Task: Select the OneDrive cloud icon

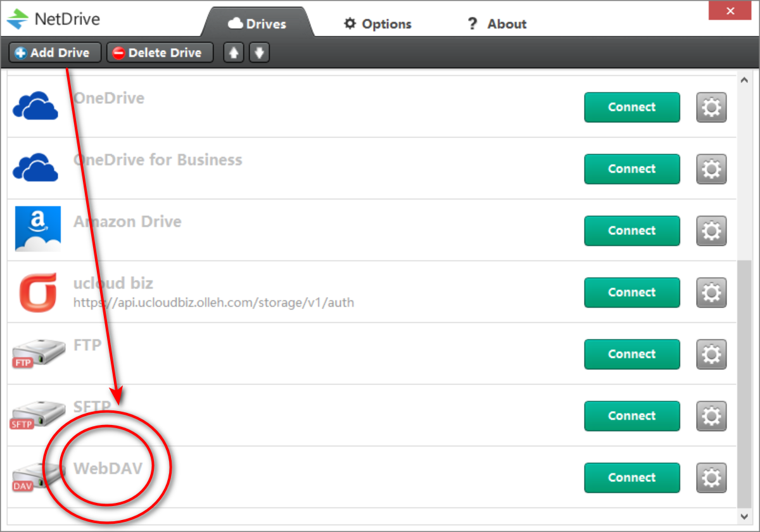Action: point(35,106)
